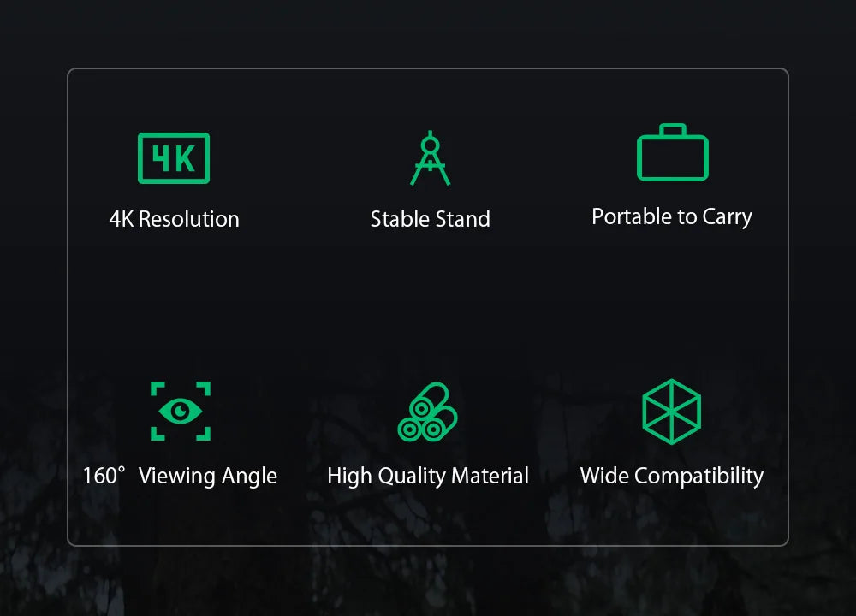Select the compass-shaped Stable Stand icon
Screen dimensions: 856x616
tap(431, 158)
